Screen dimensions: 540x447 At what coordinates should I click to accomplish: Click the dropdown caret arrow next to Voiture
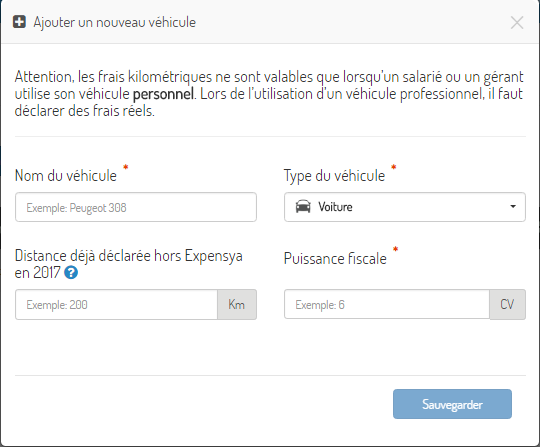pos(513,207)
